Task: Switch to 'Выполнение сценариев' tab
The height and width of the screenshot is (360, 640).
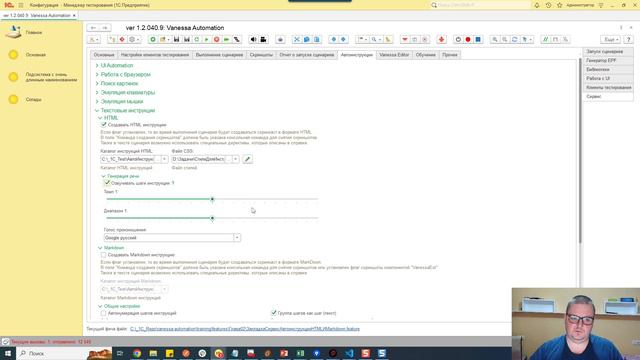Action: point(219,55)
